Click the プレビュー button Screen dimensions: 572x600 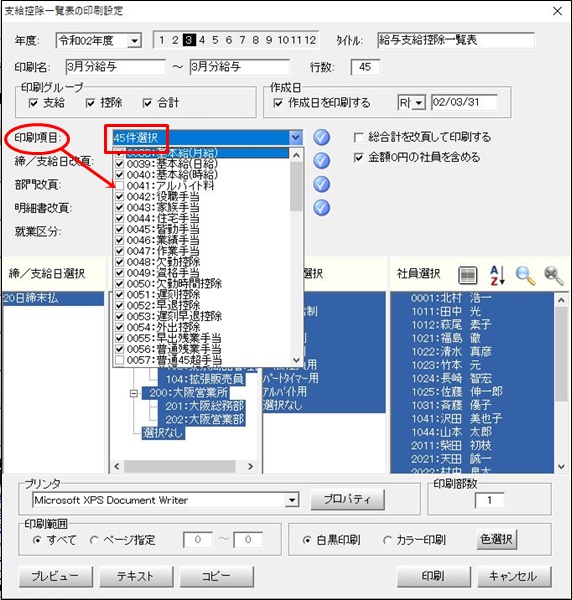56,576
